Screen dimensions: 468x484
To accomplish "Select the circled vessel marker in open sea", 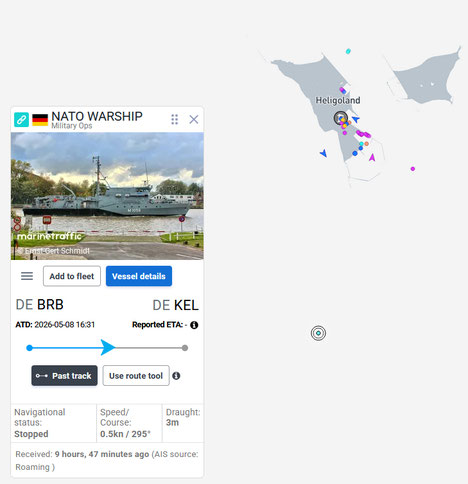I will click(x=318, y=333).
